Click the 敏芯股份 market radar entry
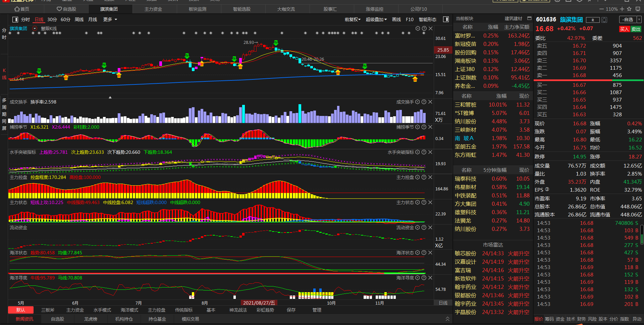Image resolution: width=644 pixels, height=325 pixels. (x=466, y=253)
